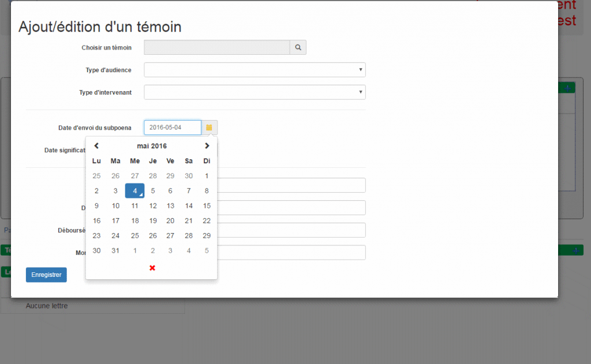
Task: Select May 19 in the calendar
Action: pos(152,221)
